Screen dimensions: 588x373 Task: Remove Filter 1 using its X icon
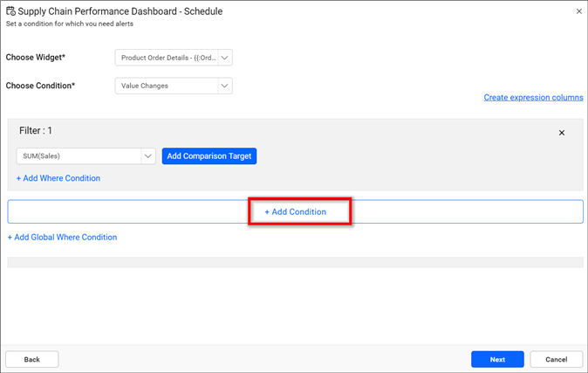click(x=562, y=133)
